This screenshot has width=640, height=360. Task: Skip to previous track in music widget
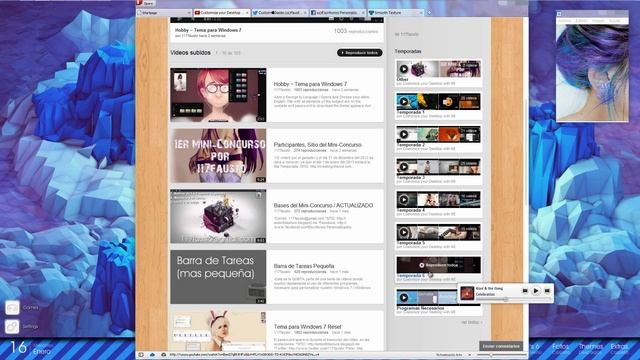(525, 291)
